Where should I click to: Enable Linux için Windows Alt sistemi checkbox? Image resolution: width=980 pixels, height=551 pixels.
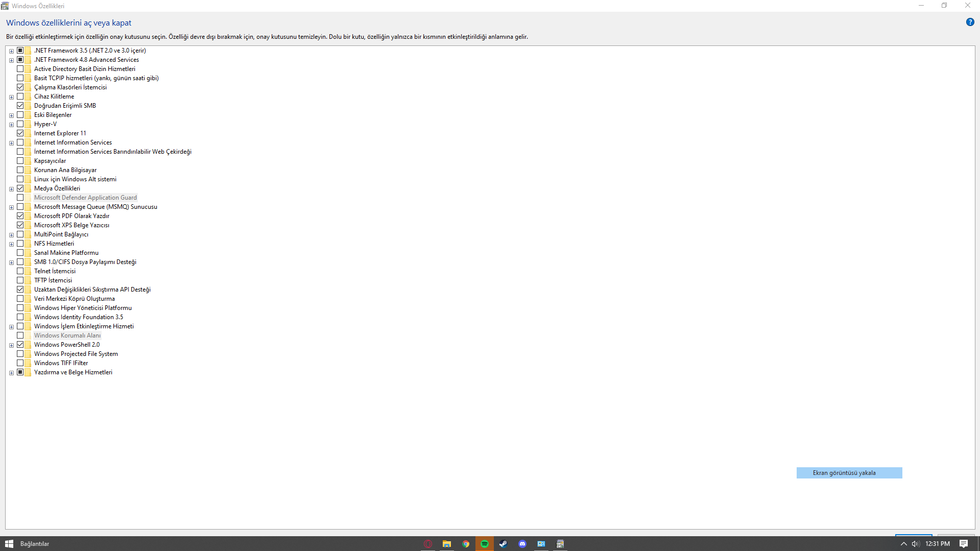20,179
